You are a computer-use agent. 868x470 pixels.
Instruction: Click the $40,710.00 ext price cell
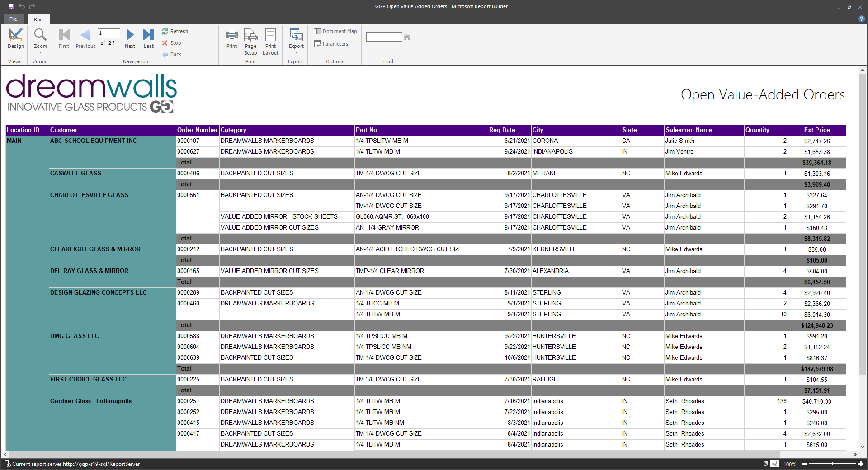pos(816,401)
